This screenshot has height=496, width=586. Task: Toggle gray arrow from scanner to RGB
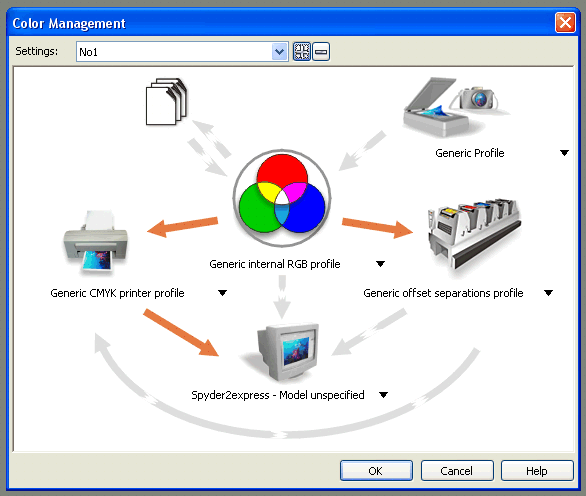click(x=362, y=150)
